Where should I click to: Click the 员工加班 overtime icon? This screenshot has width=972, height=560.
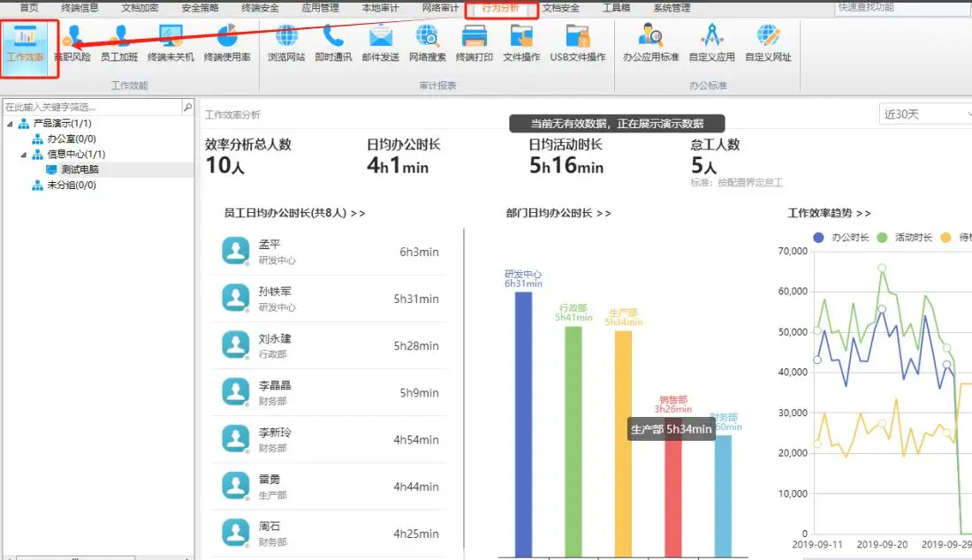pos(119,42)
